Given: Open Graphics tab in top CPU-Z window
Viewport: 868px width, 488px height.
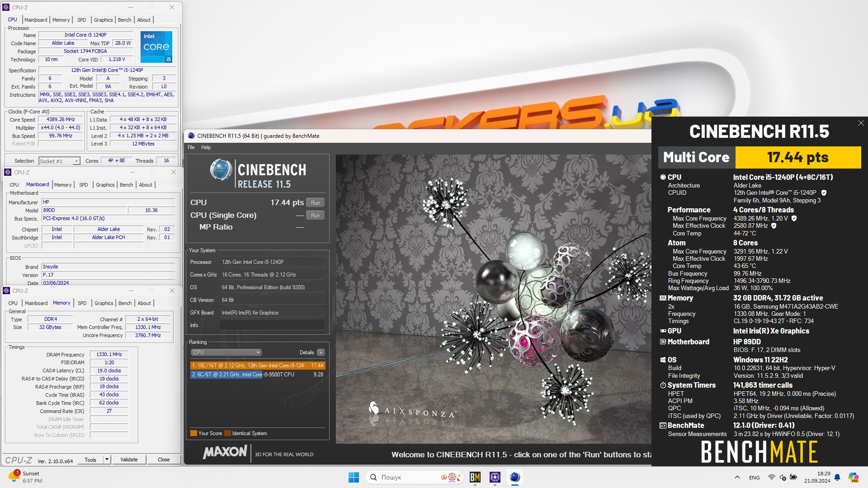Looking at the screenshot, I should click(x=103, y=20).
